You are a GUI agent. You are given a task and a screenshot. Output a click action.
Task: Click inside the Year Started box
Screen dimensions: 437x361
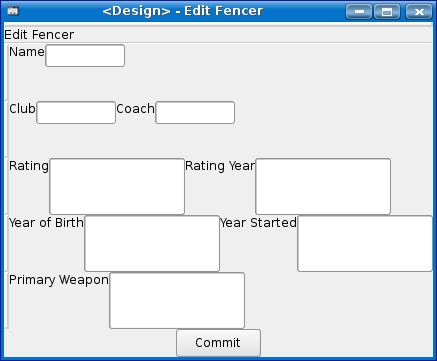365,243
